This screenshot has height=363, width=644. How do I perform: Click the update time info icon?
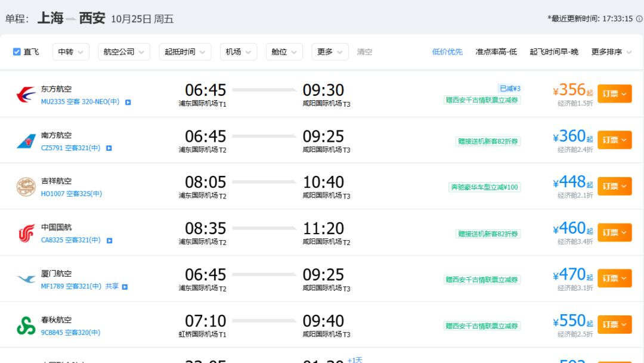pos(639,19)
